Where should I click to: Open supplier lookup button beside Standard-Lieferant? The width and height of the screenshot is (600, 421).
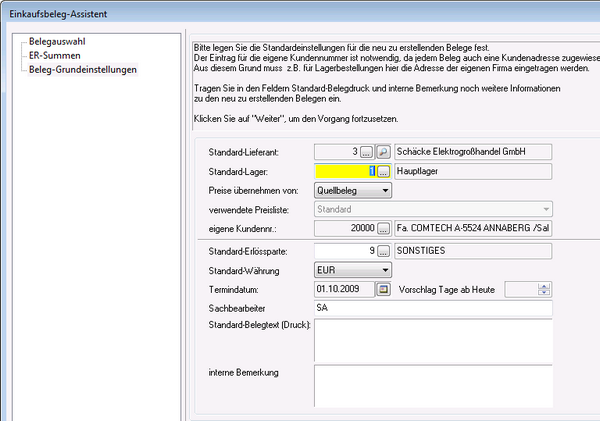[366, 152]
